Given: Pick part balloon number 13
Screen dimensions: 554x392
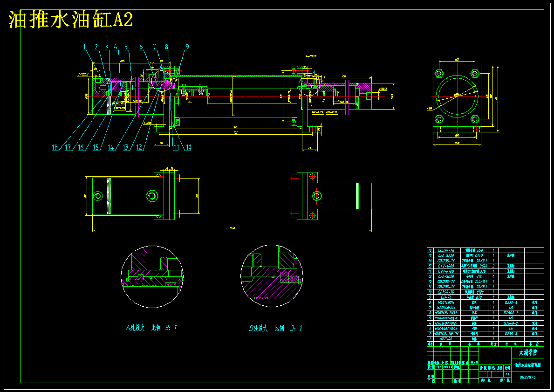Looking at the screenshot, I should [x=126, y=147].
